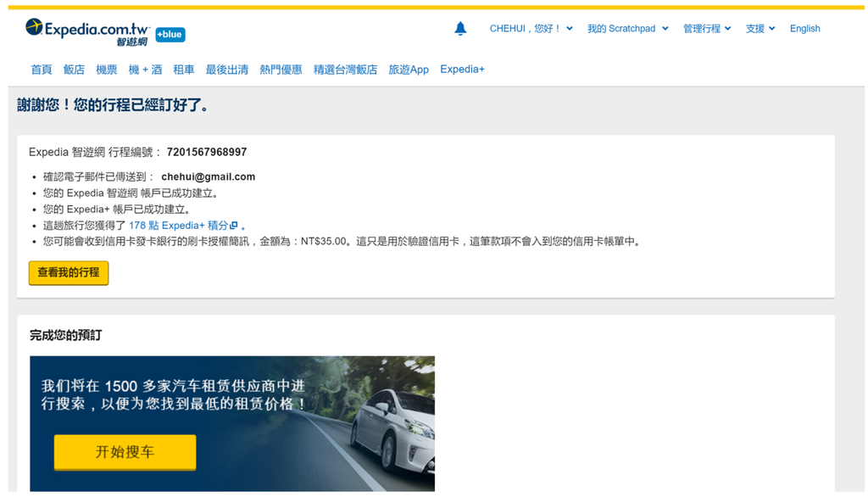Image resolution: width=868 pixels, height=497 pixels.
Task: Go to 最後出清 deals
Action: coord(226,70)
